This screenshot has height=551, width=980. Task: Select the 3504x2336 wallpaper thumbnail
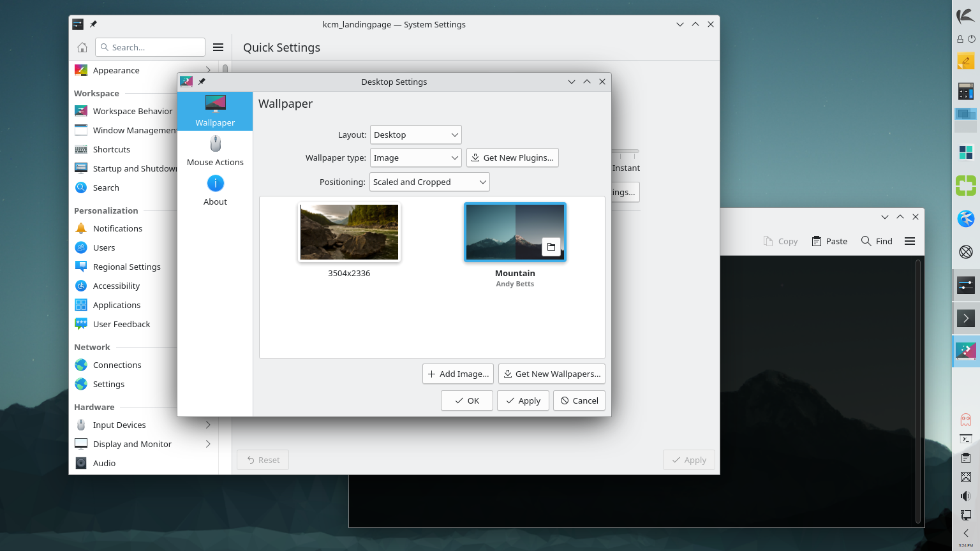click(x=349, y=232)
